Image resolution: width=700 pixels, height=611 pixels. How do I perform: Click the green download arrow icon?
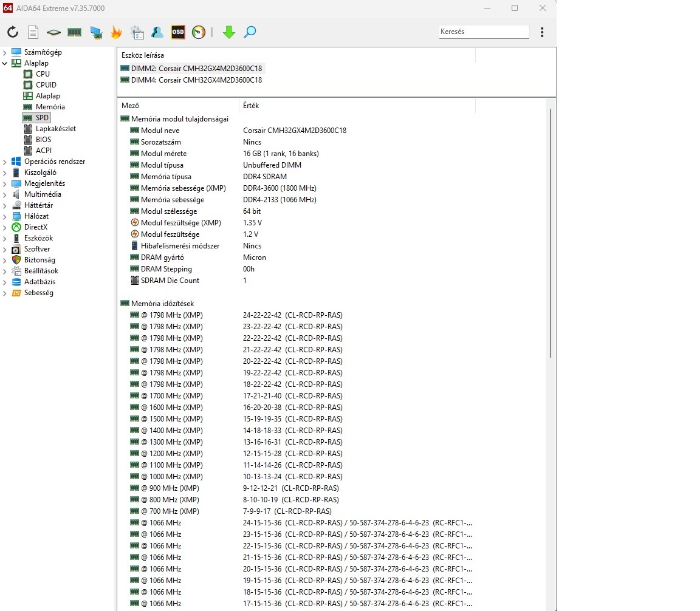[x=229, y=32]
